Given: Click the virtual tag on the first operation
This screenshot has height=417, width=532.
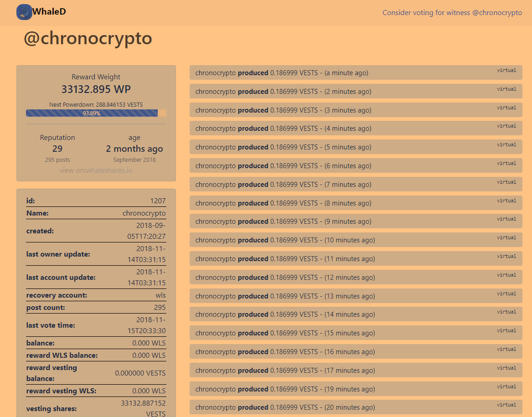Looking at the screenshot, I should pos(506,70).
